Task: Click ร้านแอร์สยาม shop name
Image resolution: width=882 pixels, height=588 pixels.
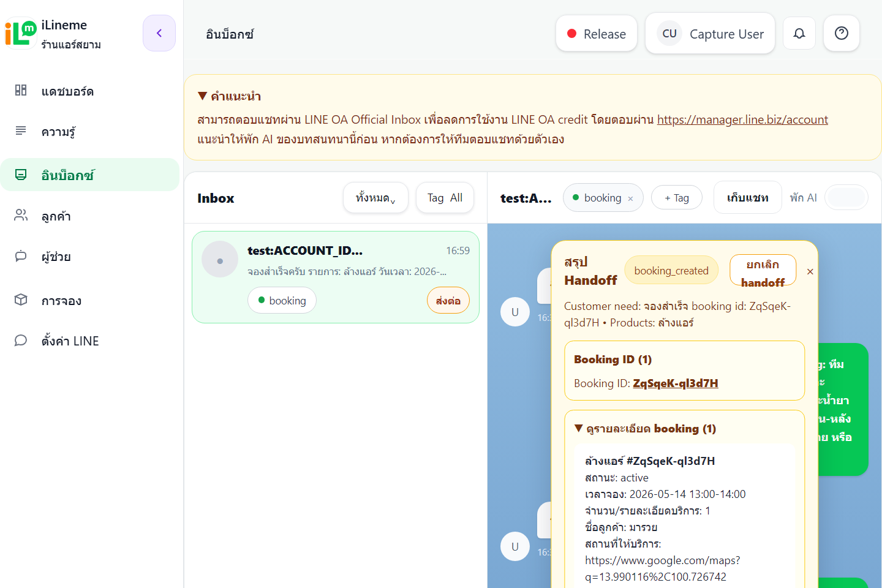Action: coord(71,44)
